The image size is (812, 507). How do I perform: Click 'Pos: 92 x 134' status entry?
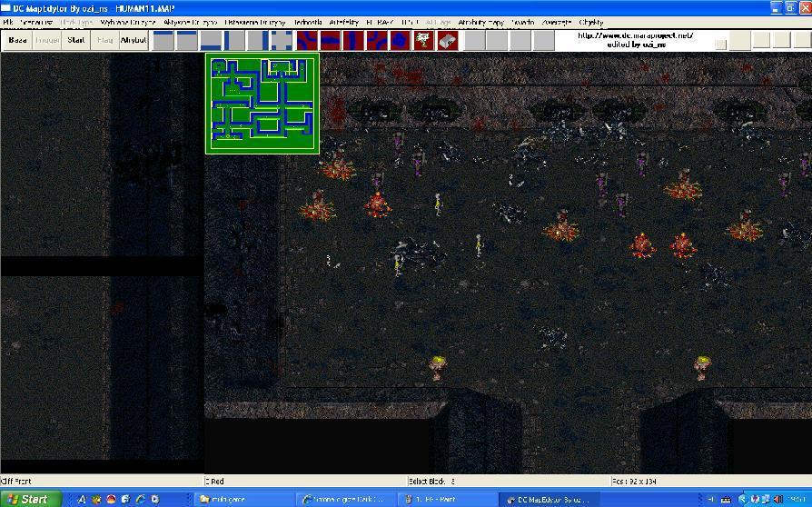pyautogui.click(x=634, y=482)
